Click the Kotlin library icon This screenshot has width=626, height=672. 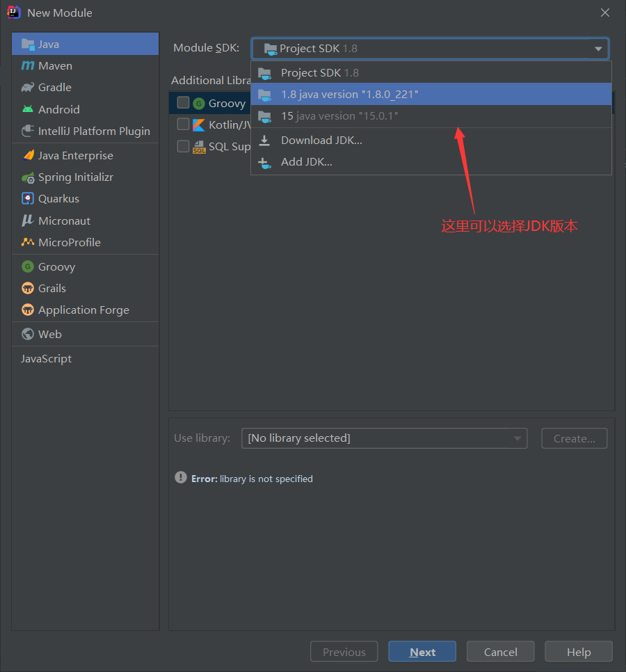point(199,125)
